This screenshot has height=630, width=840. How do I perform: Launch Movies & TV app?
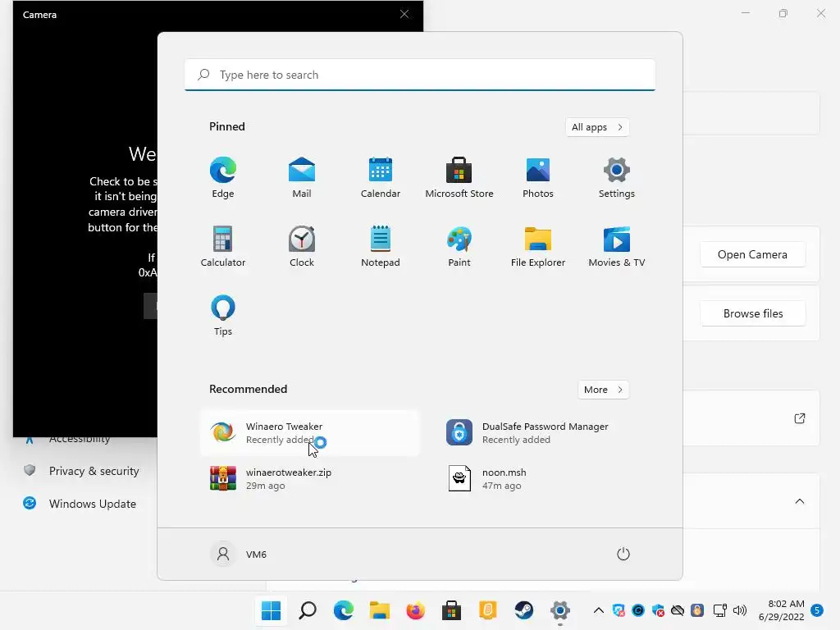pos(617,246)
